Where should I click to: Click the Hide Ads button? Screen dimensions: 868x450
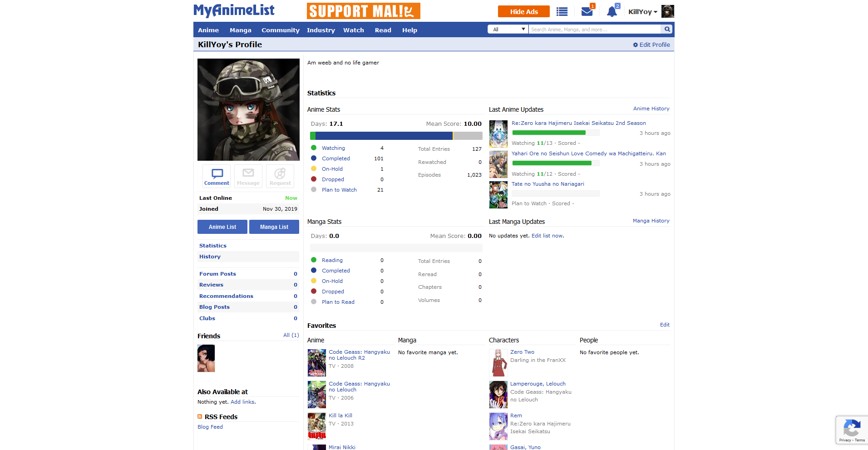(x=524, y=12)
